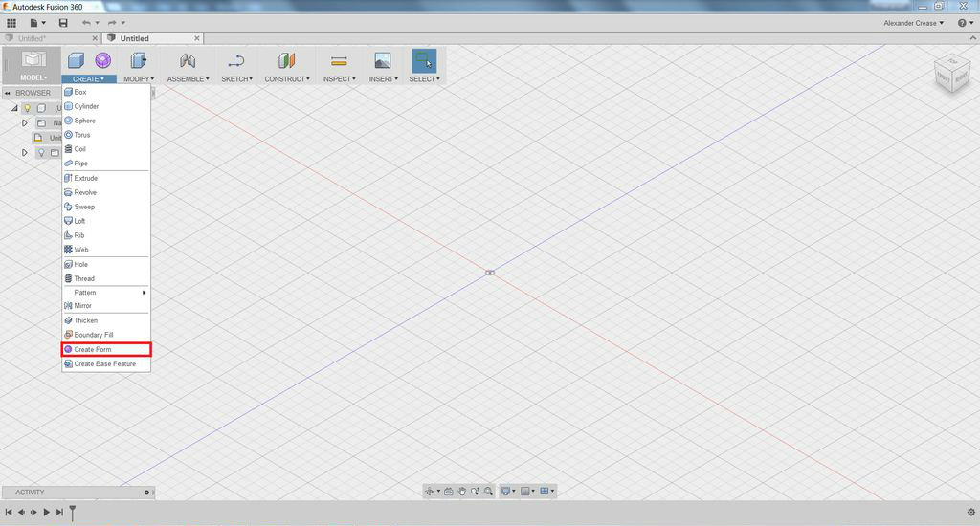Click the Undo arrow

[86, 23]
